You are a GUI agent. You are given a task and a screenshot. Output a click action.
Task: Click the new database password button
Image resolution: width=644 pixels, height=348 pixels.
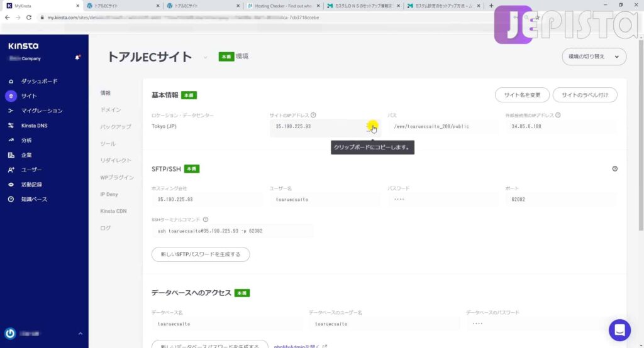210,345
